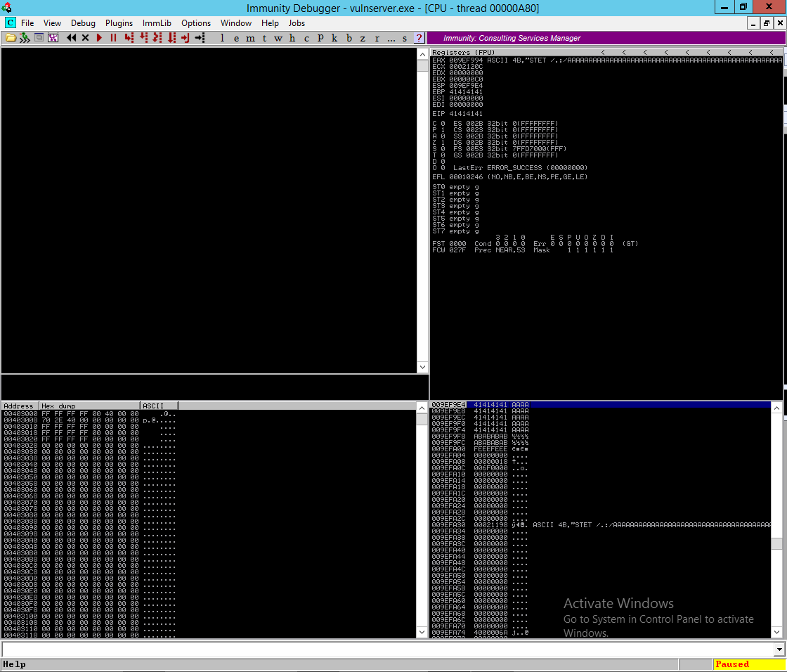Click the Execute till return icon
The image size is (787, 672).
pyautogui.click(x=186, y=38)
